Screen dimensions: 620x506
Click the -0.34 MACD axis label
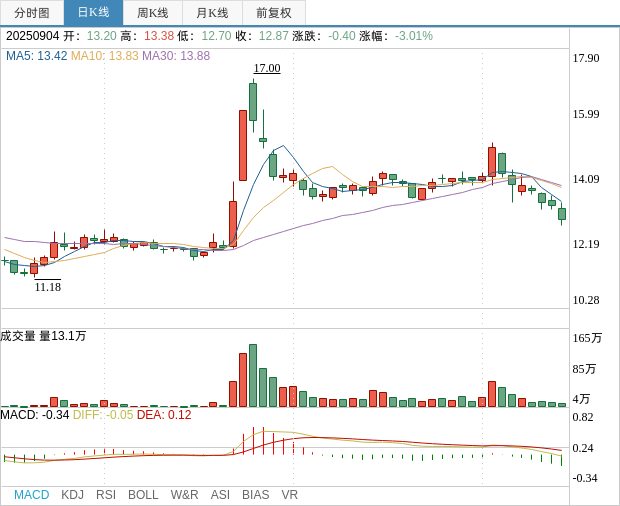[x=585, y=478]
